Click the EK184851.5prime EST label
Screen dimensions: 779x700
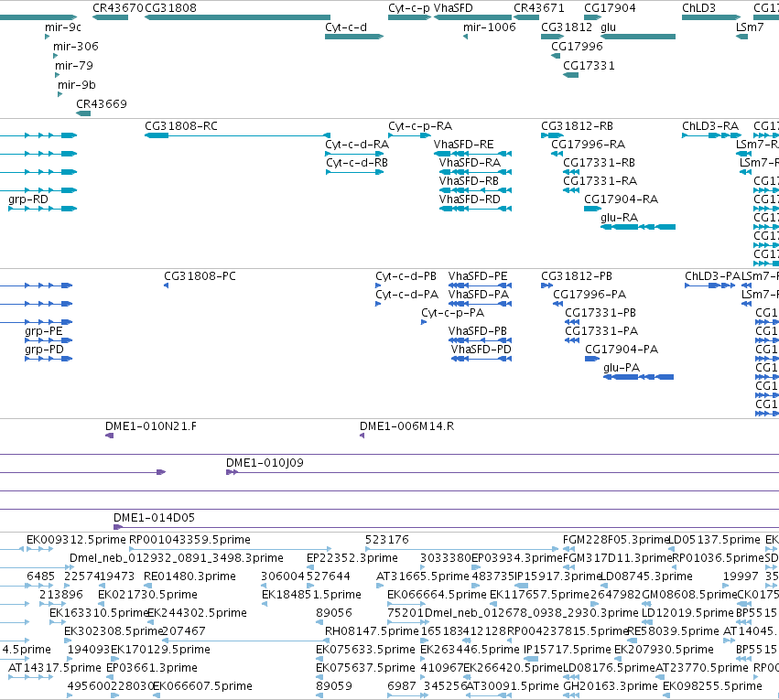[x=311, y=595]
